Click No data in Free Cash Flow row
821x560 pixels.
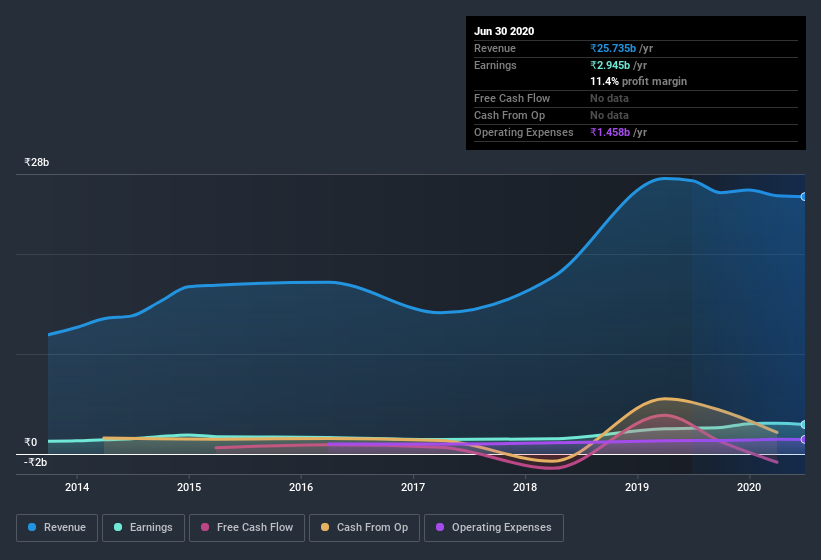point(609,98)
